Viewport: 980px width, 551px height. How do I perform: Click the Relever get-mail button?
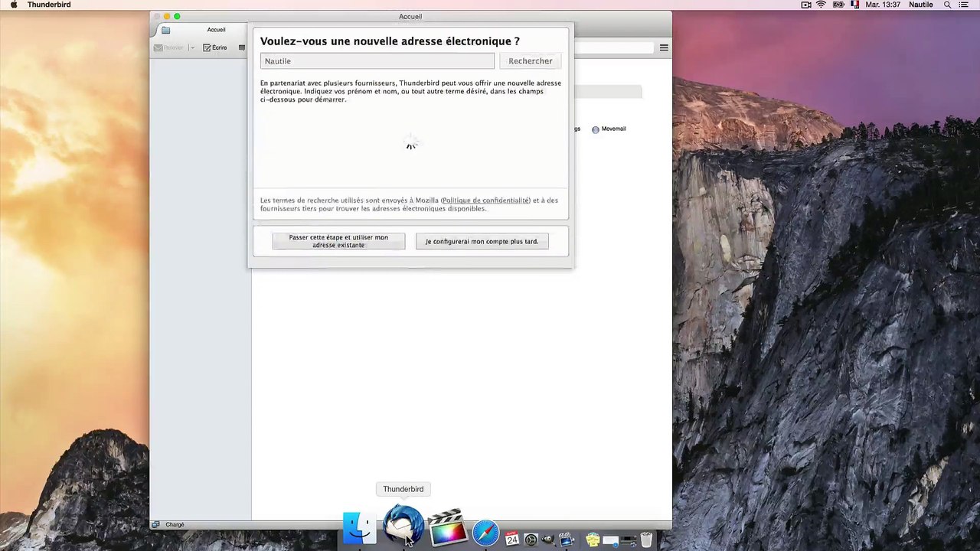point(169,47)
